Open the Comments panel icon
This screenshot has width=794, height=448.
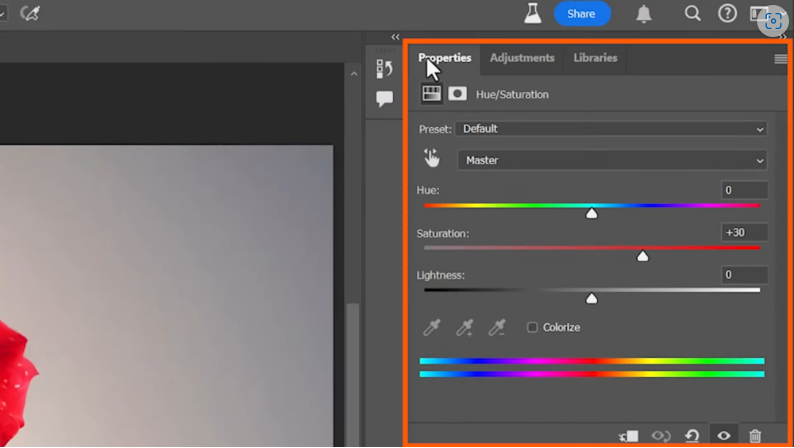(384, 98)
